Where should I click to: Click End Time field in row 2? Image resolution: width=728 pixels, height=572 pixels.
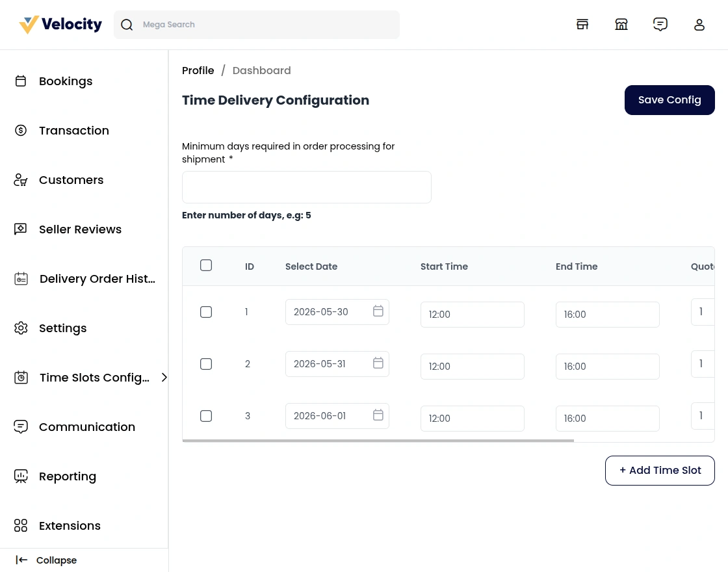point(607,367)
